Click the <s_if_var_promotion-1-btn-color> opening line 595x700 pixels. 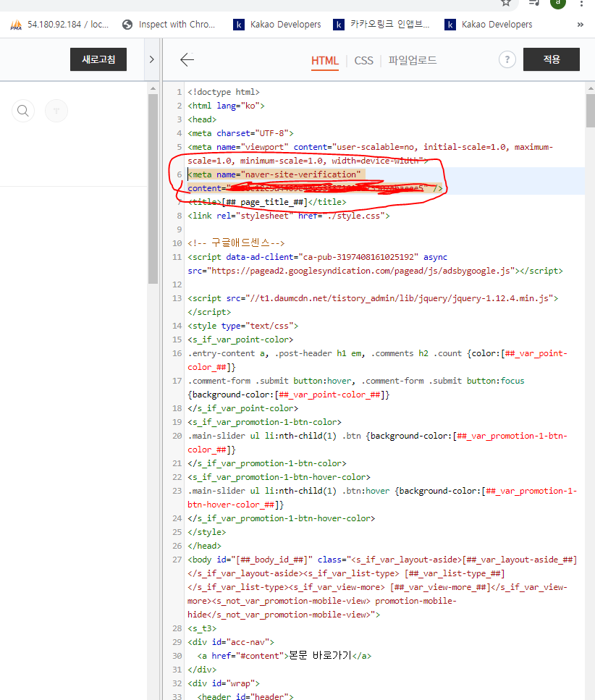click(x=265, y=422)
